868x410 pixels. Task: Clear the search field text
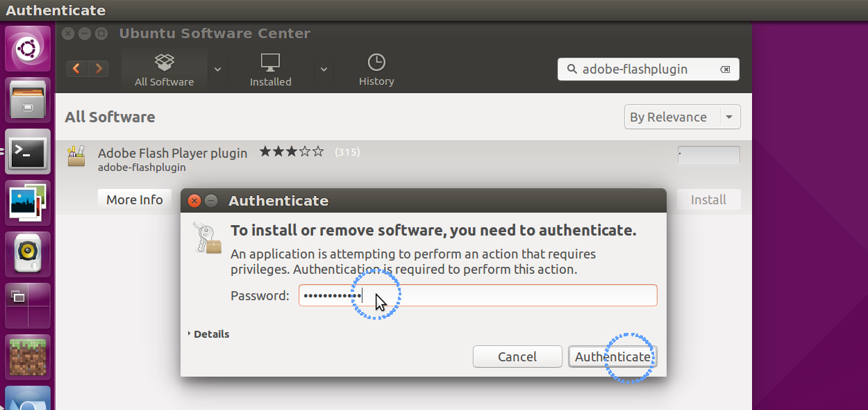(x=725, y=69)
